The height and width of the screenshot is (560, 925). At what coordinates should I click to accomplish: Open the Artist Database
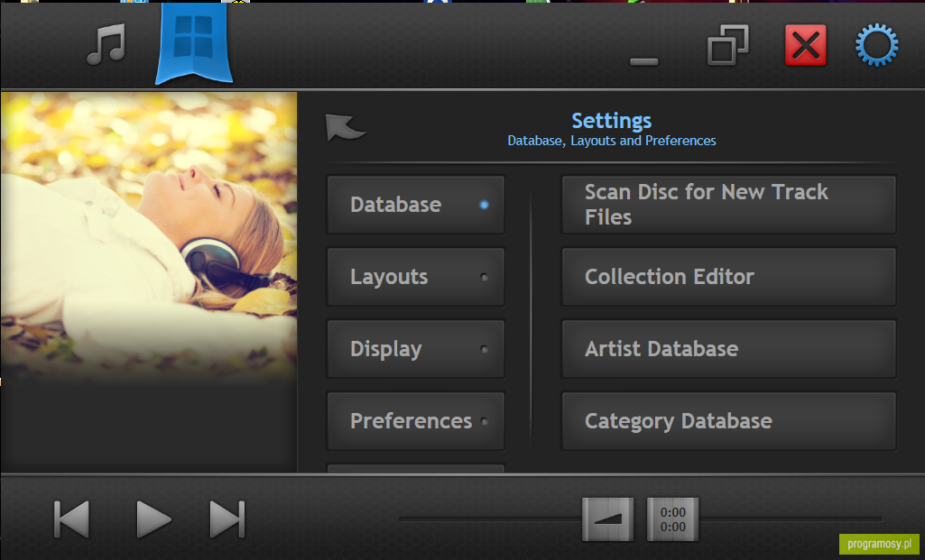[728, 349]
